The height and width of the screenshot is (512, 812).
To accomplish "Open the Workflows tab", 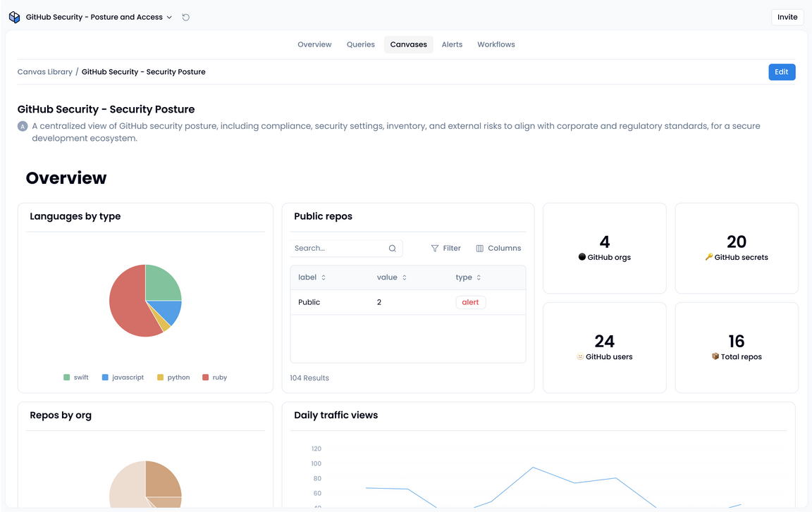I will pyautogui.click(x=496, y=44).
